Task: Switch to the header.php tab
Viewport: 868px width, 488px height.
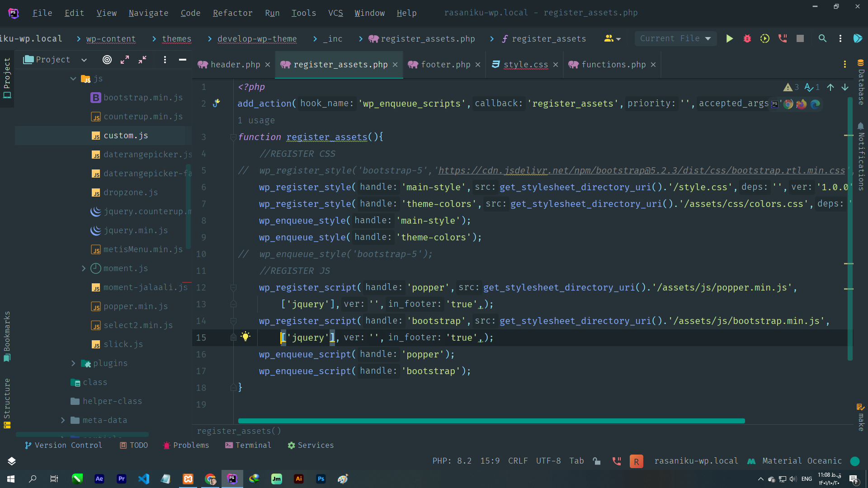Action: point(235,65)
